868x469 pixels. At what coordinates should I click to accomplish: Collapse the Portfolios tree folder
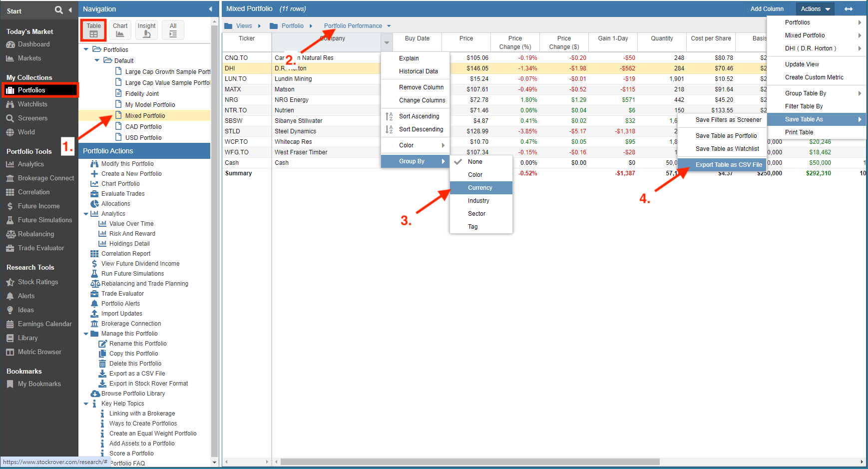pyautogui.click(x=86, y=49)
